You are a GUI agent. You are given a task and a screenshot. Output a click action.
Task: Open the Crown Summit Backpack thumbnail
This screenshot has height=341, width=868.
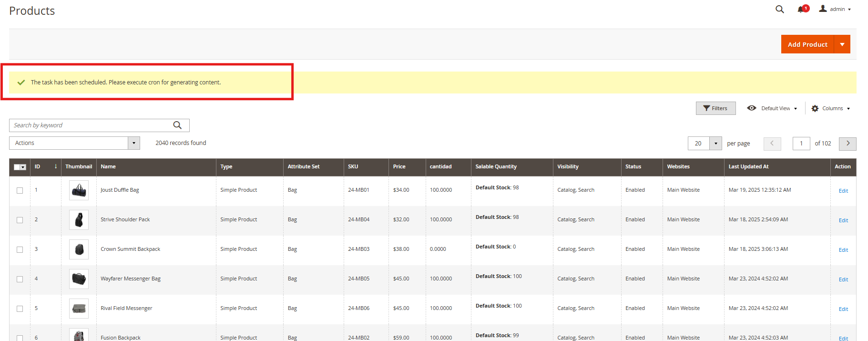point(79,249)
